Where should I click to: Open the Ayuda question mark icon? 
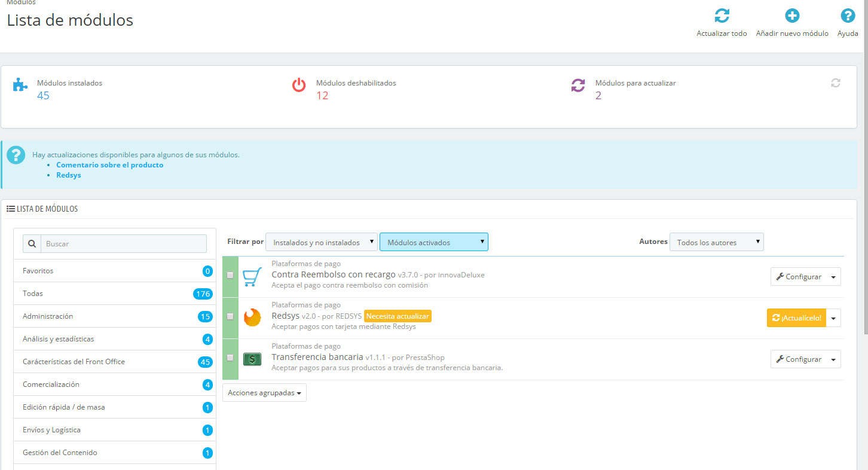tap(848, 16)
